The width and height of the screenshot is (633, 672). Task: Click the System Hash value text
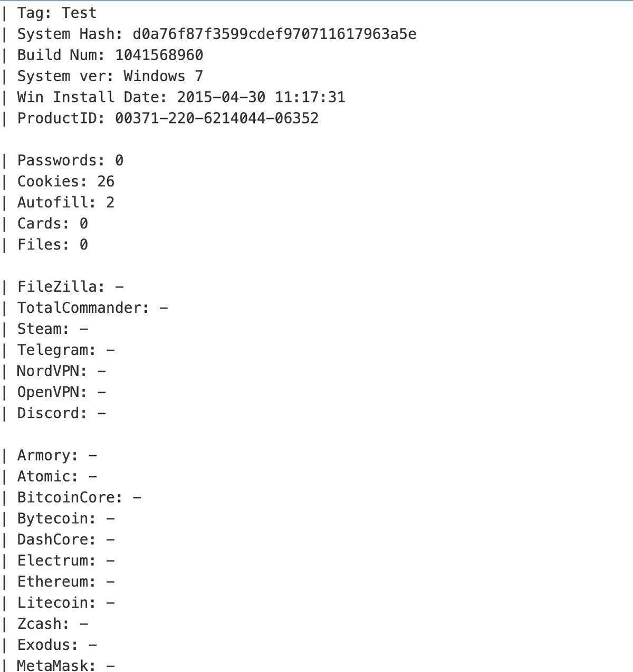click(x=274, y=34)
